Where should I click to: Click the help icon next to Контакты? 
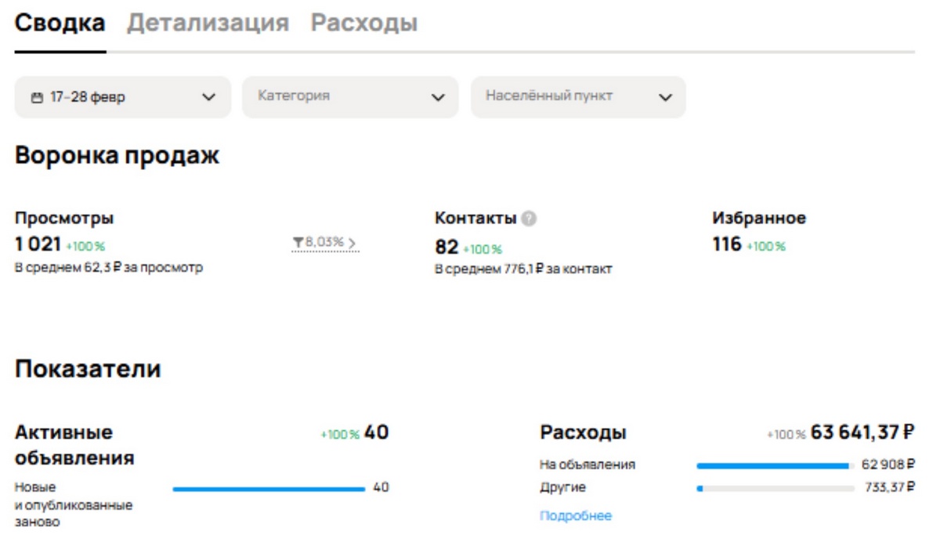point(530,219)
